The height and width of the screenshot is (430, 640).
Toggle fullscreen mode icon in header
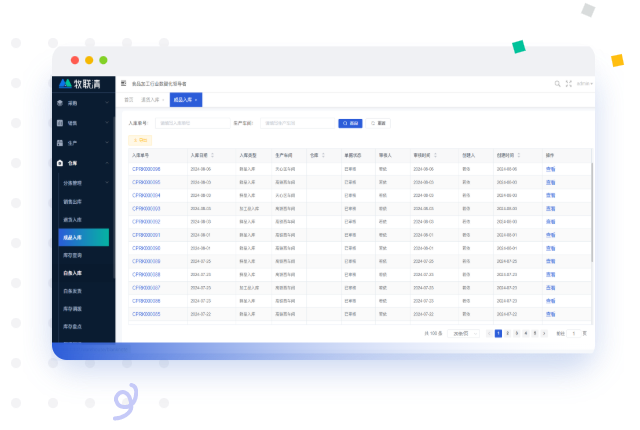[x=569, y=84]
